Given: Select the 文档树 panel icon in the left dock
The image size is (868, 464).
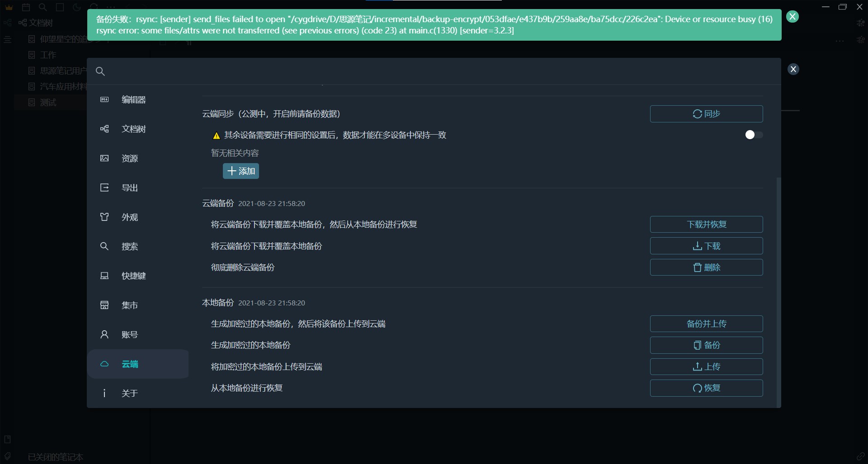Looking at the screenshot, I should point(7,22).
